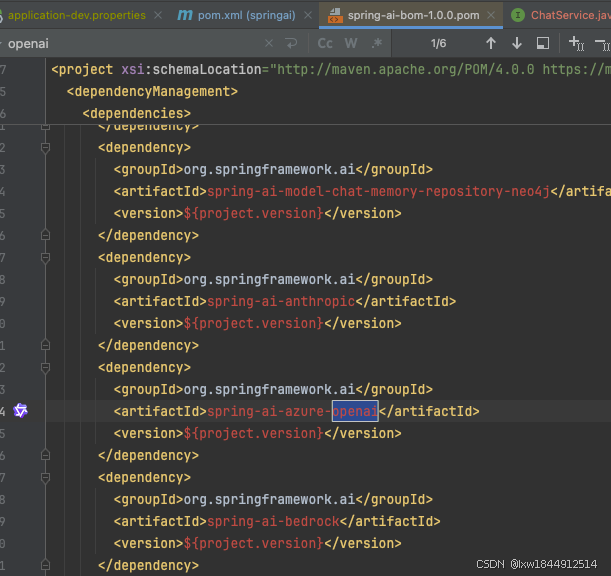Screen dimensions: 611x576
Task: Collapse fold marker at bedrock closing dependency tag
Action: pyautogui.click(x=45, y=565)
